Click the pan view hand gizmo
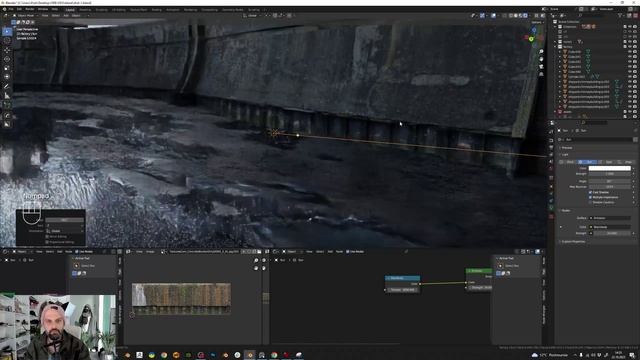This screenshot has height=360, width=640. click(x=541, y=59)
